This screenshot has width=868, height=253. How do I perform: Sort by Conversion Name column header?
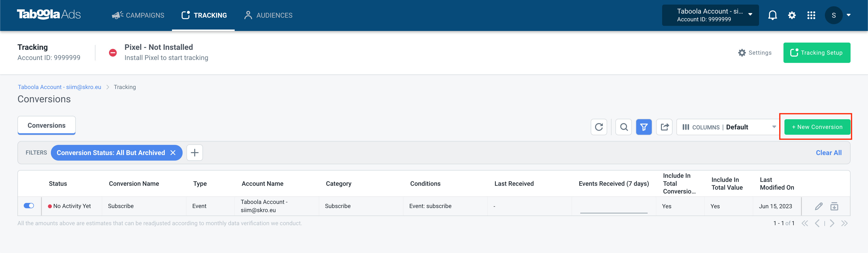point(134,183)
